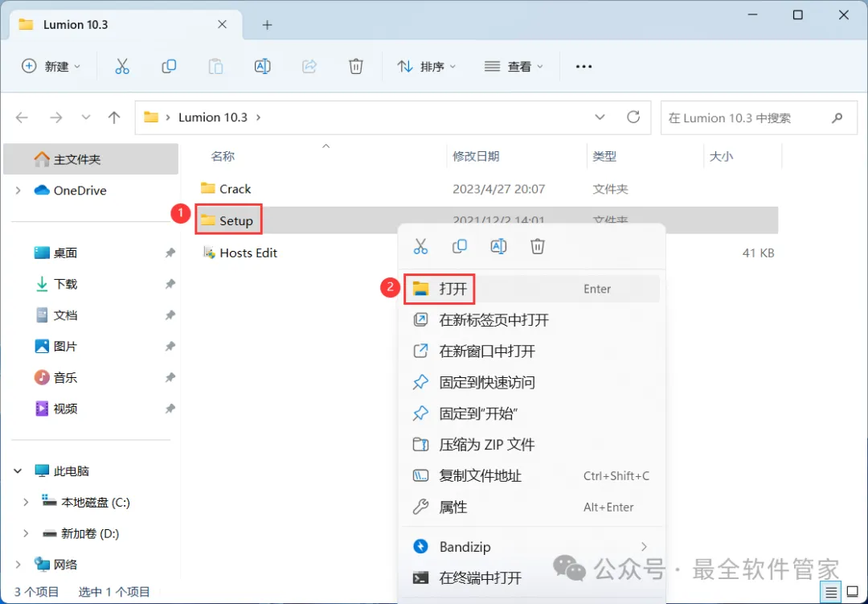Sort by 类型 column header
Viewport: 868px width, 604px height.
click(604, 156)
